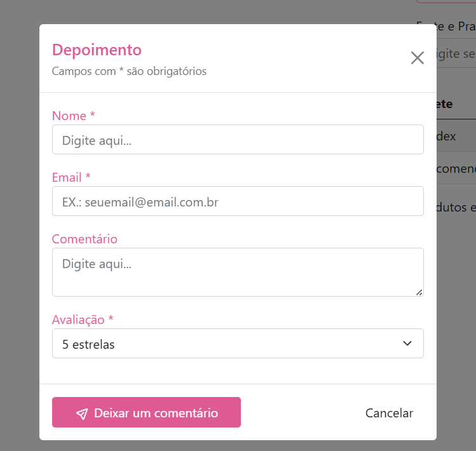Click the resize handle of the Comentário textarea

[x=419, y=292]
